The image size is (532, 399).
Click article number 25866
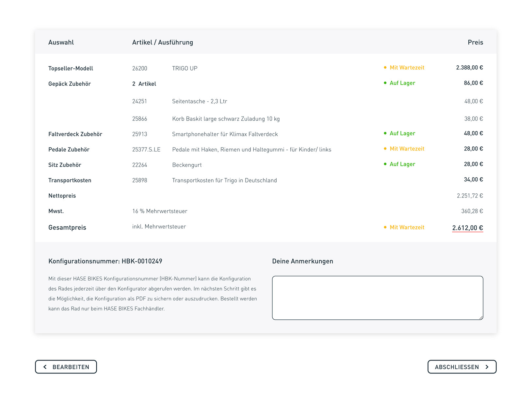click(140, 119)
